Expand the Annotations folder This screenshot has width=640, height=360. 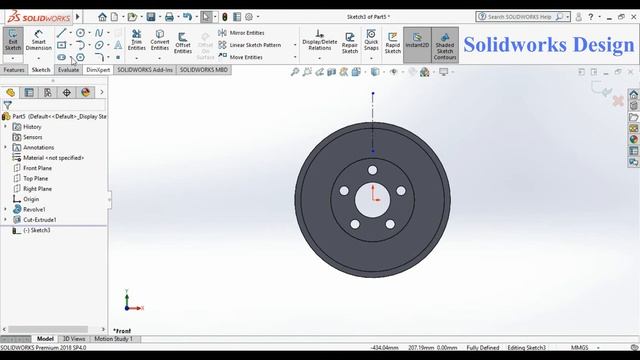coord(5,147)
